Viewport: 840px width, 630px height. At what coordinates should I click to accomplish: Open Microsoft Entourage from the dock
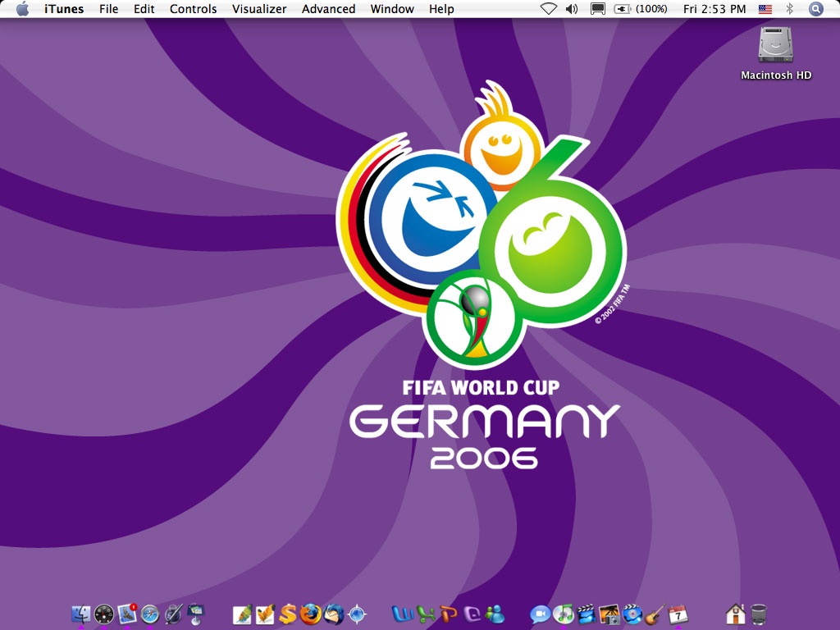[472, 614]
